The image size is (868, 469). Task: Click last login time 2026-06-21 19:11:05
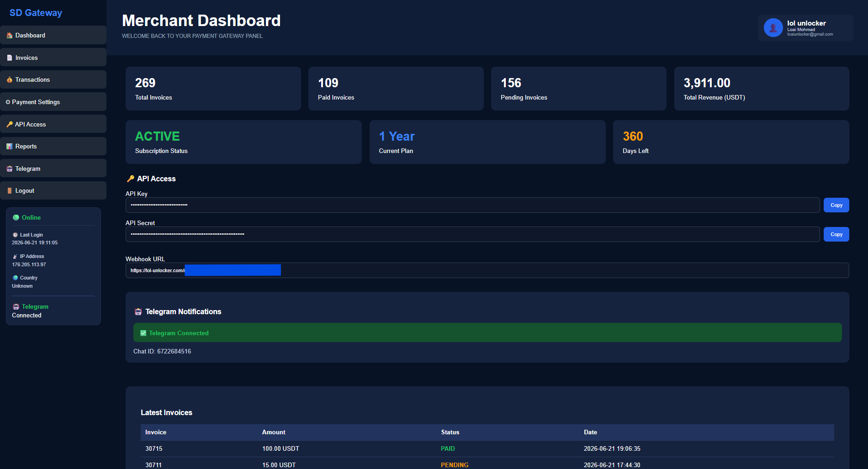tap(35, 242)
